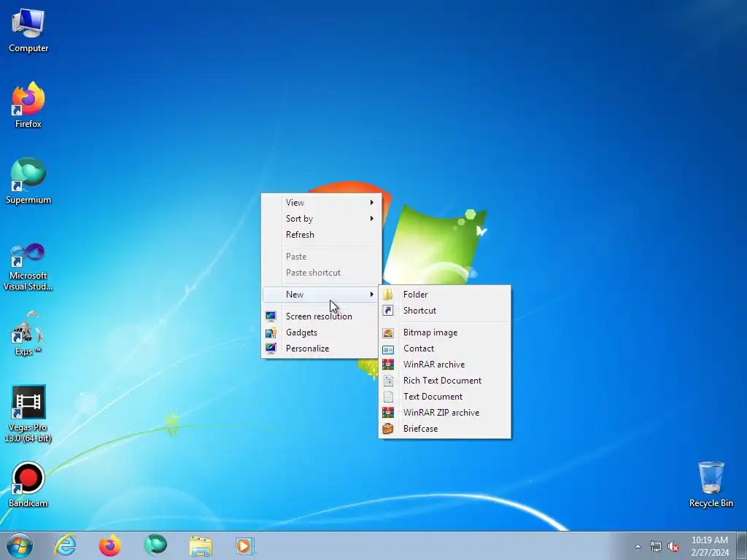747x560 pixels.
Task: Open Windows Media Player from taskbar
Action: [245, 545]
